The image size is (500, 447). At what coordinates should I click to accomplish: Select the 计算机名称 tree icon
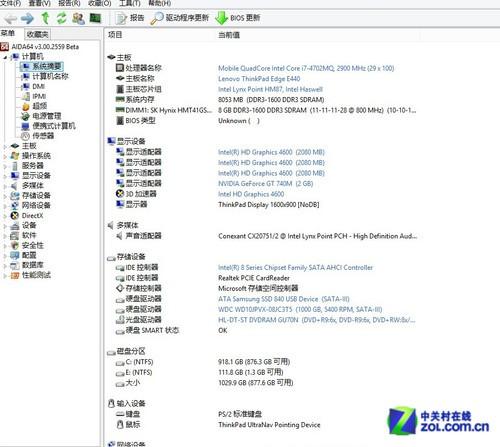pos(25,77)
